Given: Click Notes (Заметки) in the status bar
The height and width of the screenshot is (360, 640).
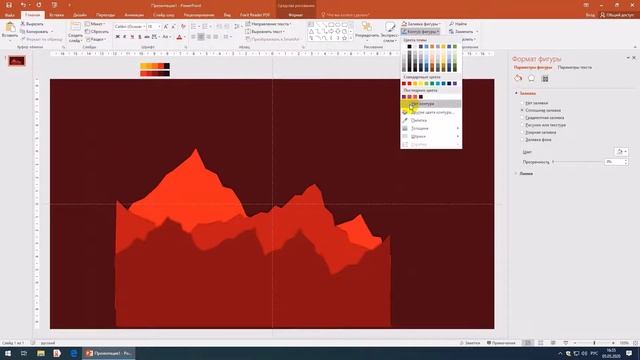Looking at the screenshot, I should 470,343.
